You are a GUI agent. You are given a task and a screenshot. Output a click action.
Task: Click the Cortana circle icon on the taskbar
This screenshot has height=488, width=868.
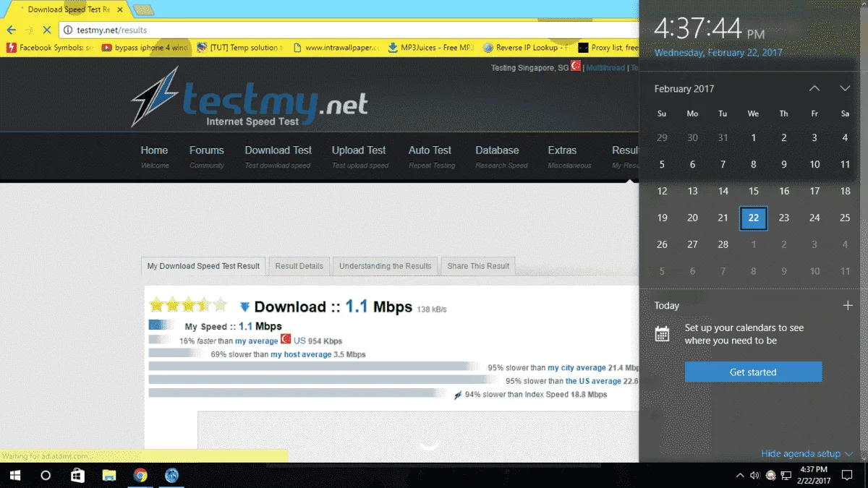pyautogui.click(x=46, y=475)
